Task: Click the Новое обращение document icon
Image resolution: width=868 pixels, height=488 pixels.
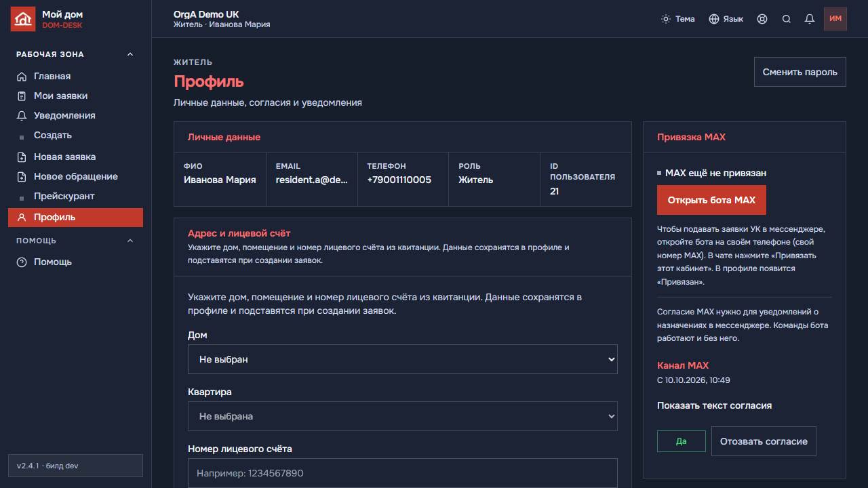Action: tap(22, 177)
